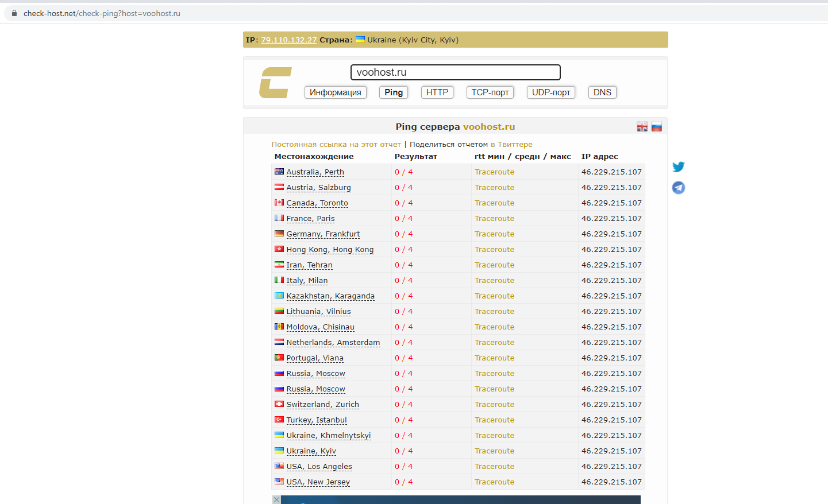Run Traceroute for the Germany, Frankfurt row
828x504 pixels.
click(x=495, y=234)
